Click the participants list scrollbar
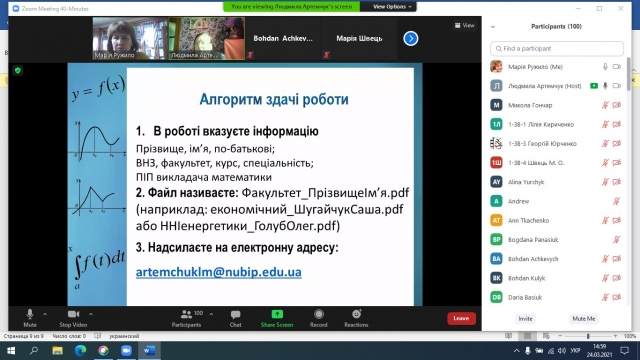 [629, 74]
